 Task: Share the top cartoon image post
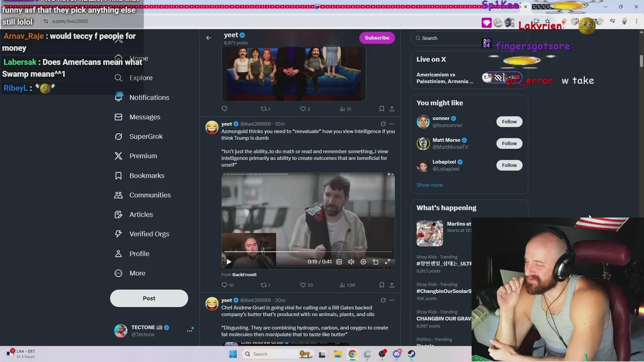coord(391,109)
